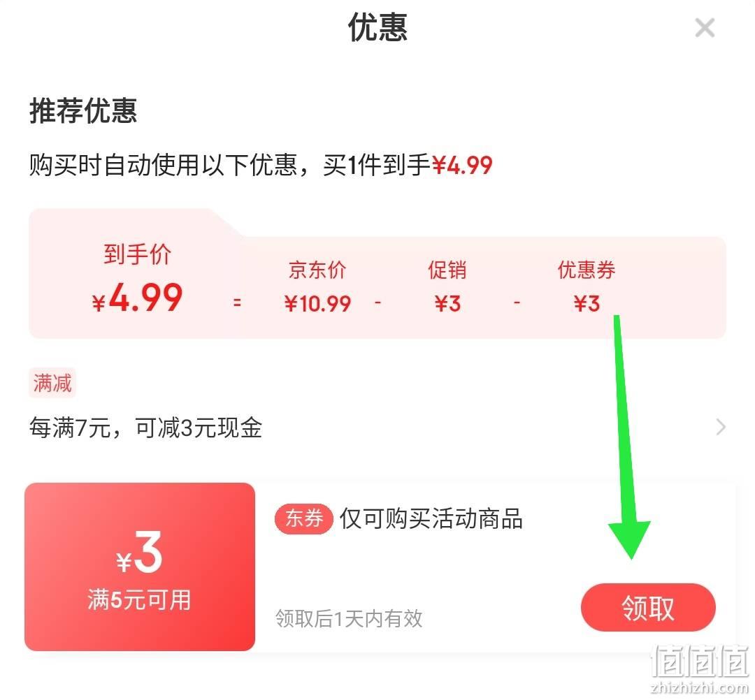Tap the 优惠 title at the top

[377, 27]
